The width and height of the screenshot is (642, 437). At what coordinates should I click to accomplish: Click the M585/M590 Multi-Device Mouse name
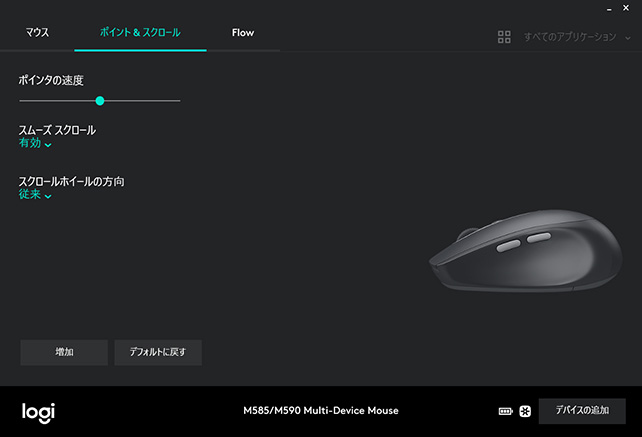coord(321,411)
